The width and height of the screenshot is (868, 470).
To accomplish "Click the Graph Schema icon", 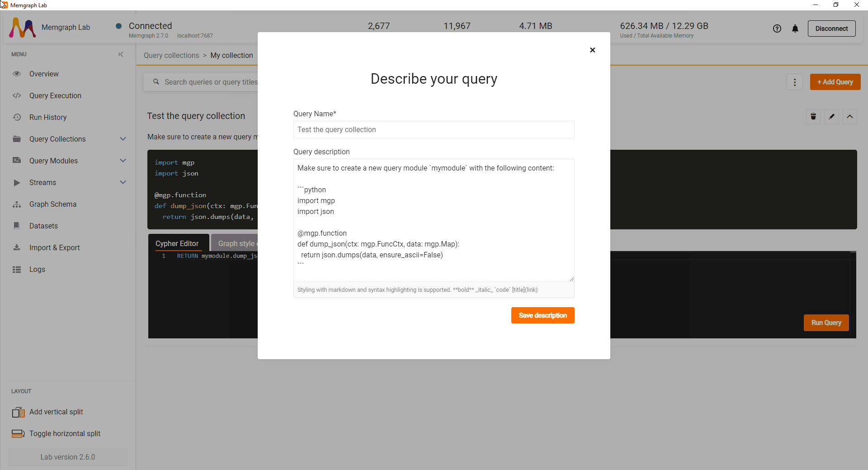I will coord(17,204).
